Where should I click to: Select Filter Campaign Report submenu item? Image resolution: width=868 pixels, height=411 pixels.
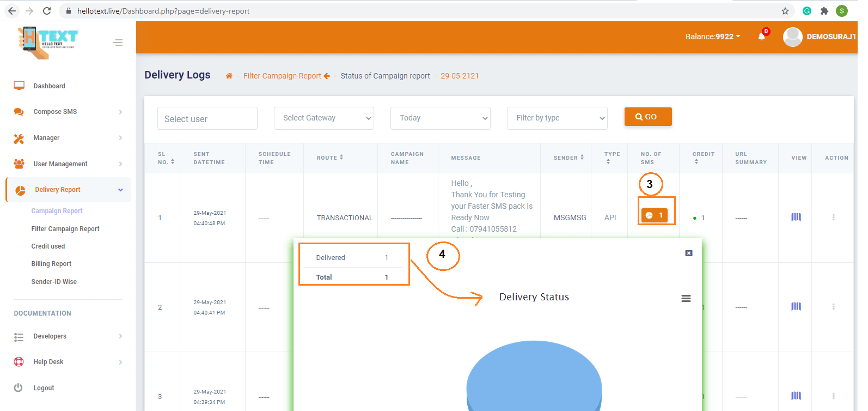65,229
